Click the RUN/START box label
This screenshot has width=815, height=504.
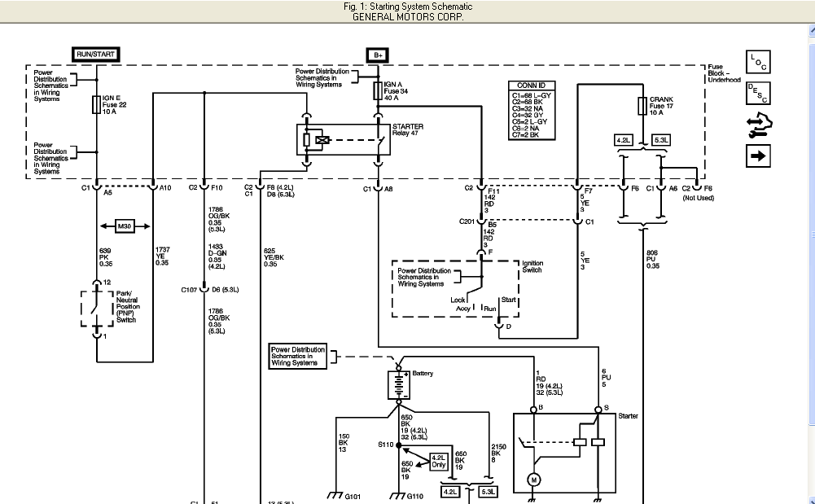[x=95, y=54]
